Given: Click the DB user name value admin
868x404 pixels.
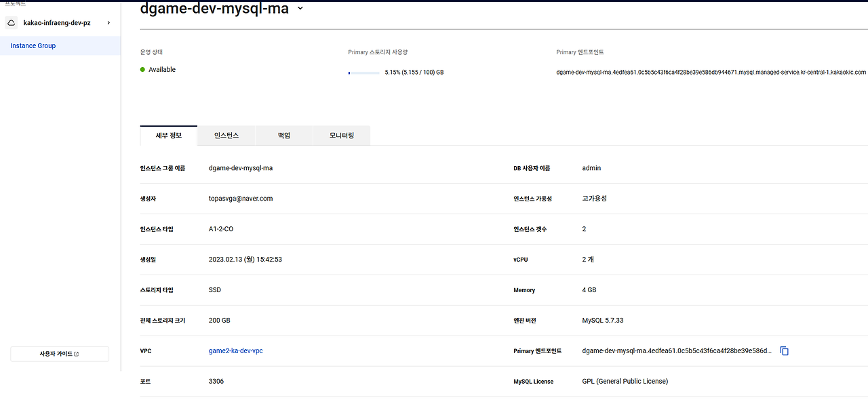Looking at the screenshot, I should tap(591, 168).
